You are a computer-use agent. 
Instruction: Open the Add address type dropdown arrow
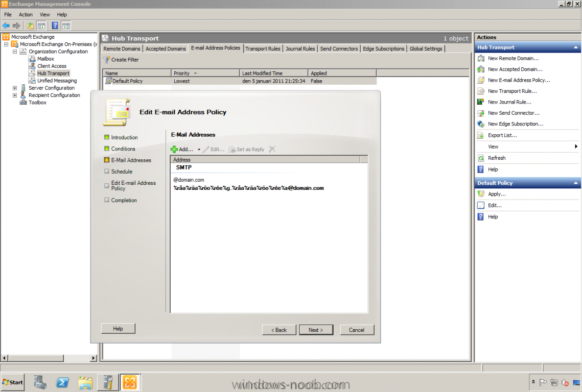(x=199, y=150)
